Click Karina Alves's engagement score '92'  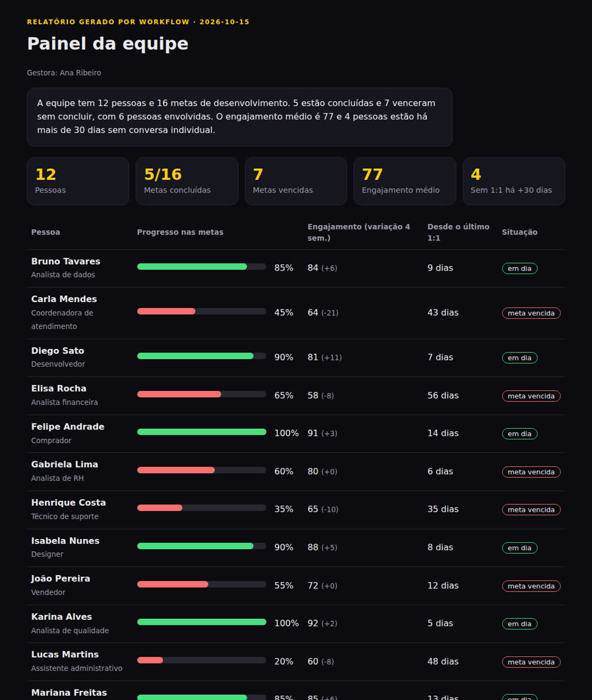(313, 623)
